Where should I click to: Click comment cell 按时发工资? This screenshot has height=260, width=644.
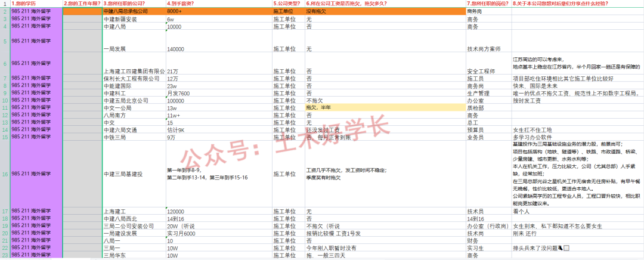click(577, 101)
